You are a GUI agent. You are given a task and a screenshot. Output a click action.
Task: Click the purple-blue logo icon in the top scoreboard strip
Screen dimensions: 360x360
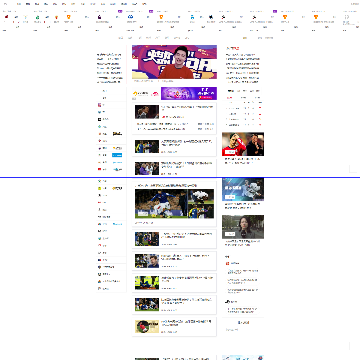[100, 17]
